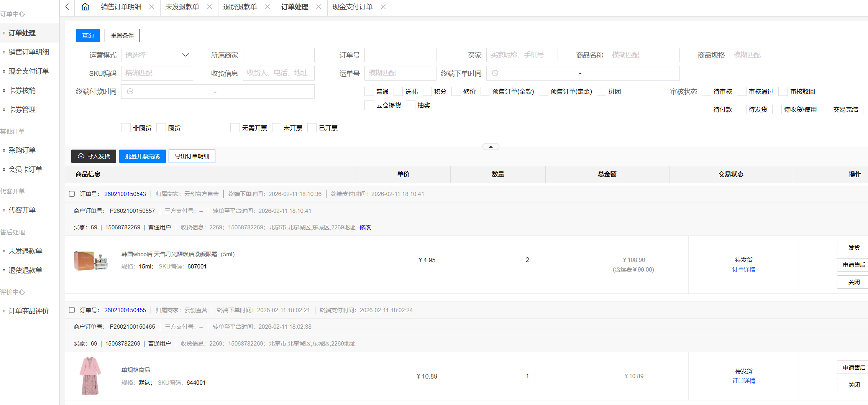Click 修改 link beside shipping address

365,227
